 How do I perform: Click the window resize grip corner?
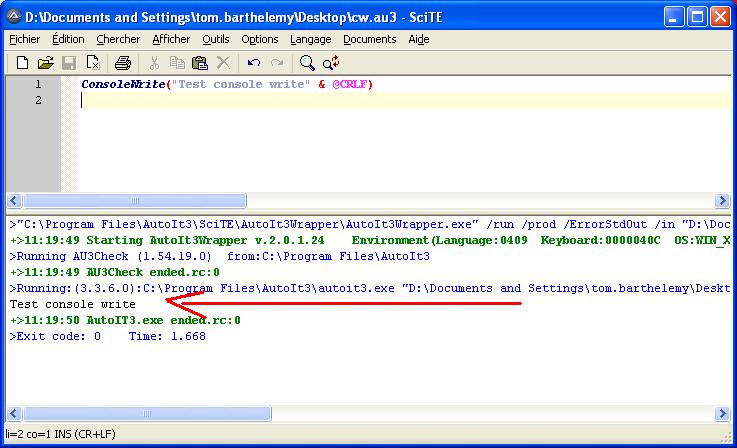726,437
